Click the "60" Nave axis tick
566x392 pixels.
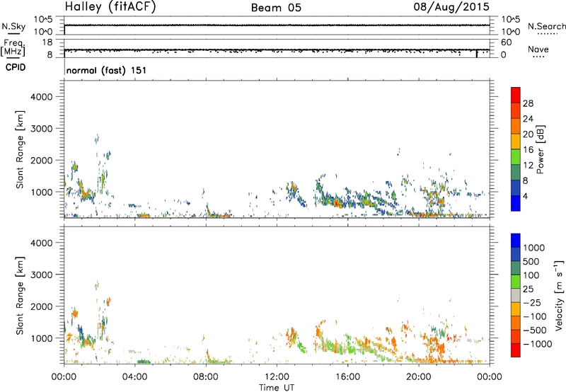(506, 42)
